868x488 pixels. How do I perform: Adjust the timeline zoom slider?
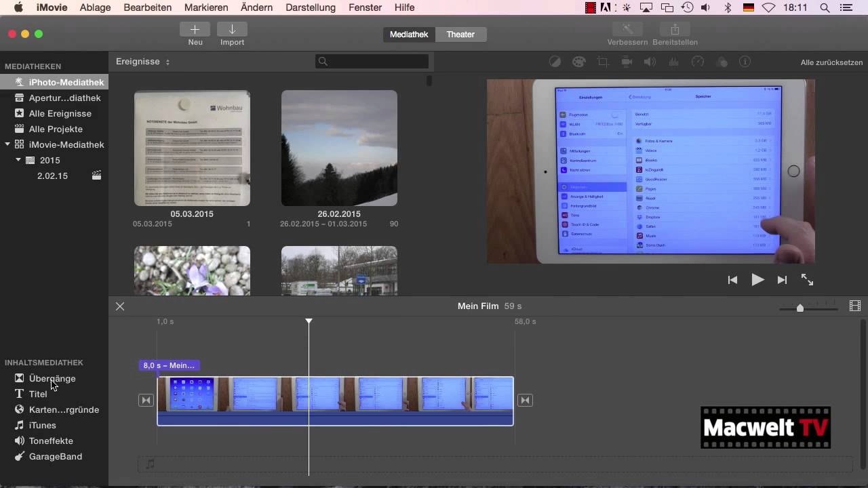tap(800, 308)
